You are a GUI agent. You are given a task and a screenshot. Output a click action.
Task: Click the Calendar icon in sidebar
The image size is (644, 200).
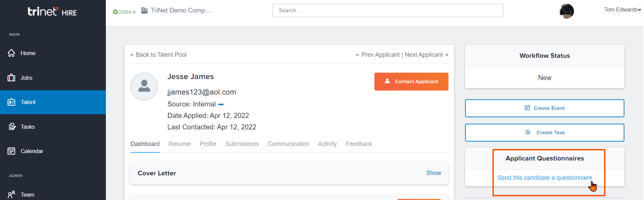pos(11,151)
